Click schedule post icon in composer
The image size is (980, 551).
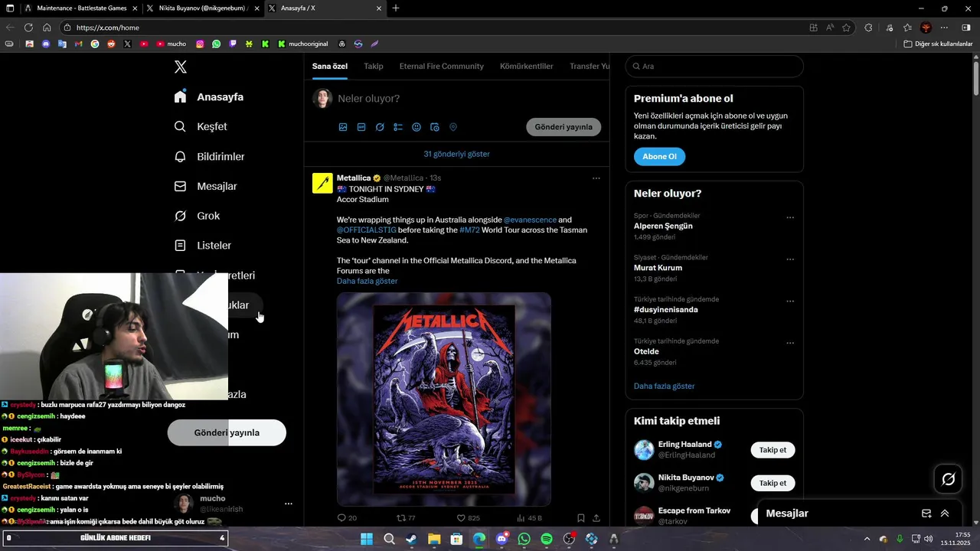pyautogui.click(x=435, y=127)
